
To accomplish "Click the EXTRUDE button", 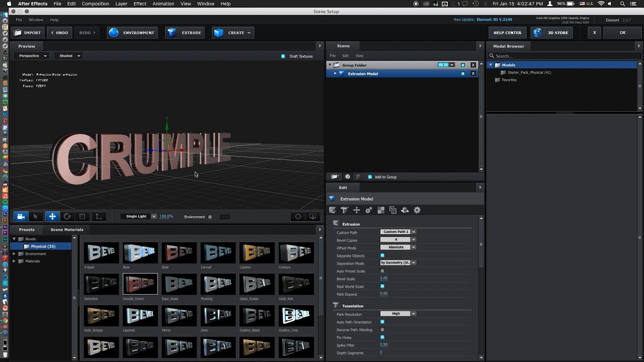I will (185, 33).
